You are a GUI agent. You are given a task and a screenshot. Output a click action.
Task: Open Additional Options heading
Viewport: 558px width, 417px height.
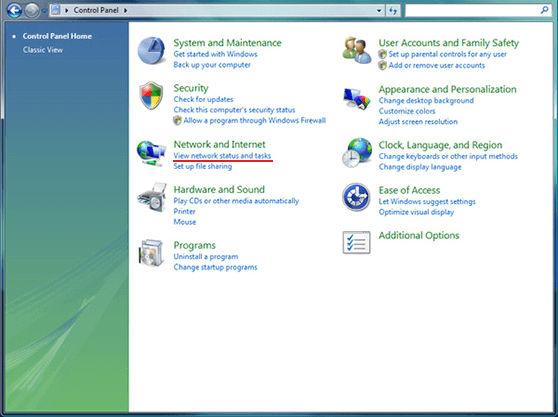point(419,236)
